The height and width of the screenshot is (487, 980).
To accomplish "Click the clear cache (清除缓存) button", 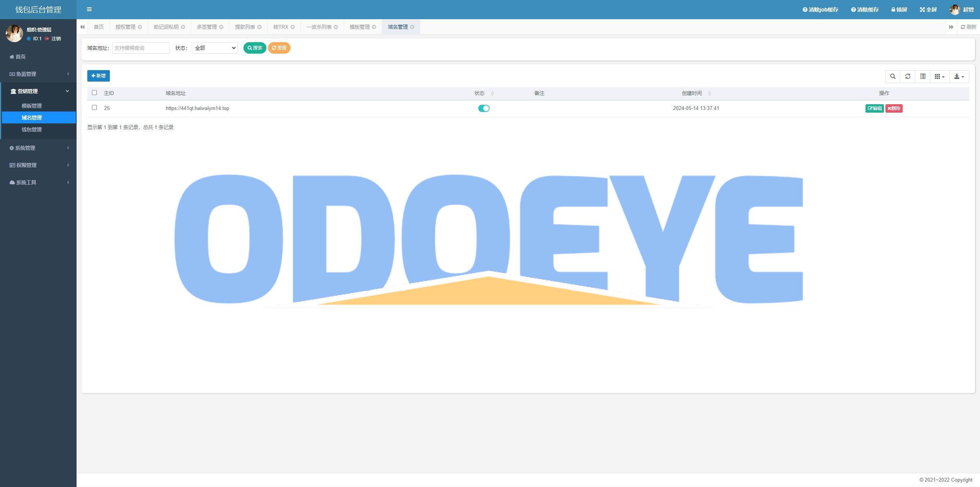I will [x=865, y=10].
